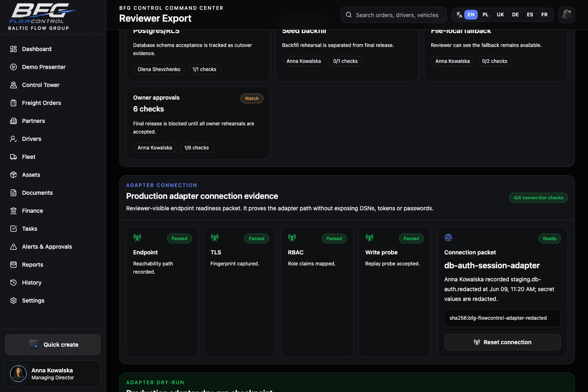Click the Reviewer Export page title
The width and height of the screenshot is (588, 392).
click(155, 18)
